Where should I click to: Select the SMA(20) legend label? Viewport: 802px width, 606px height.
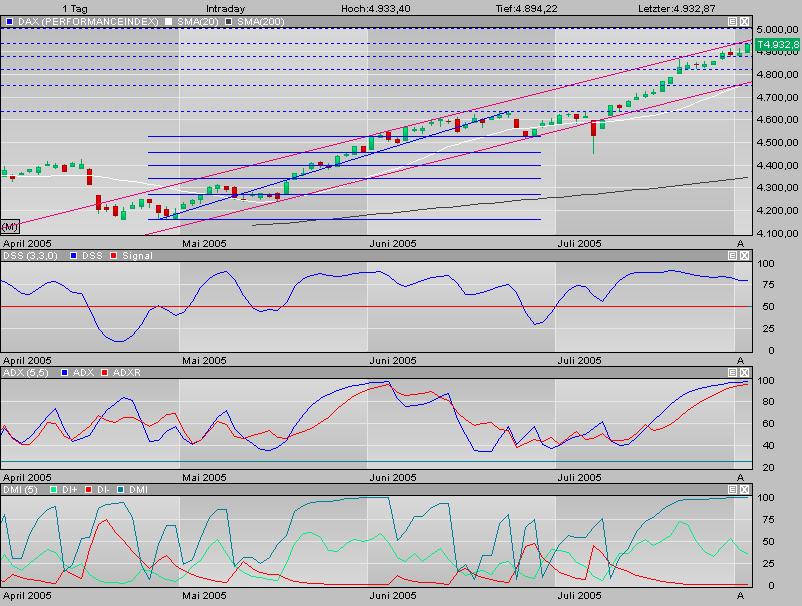pos(198,22)
